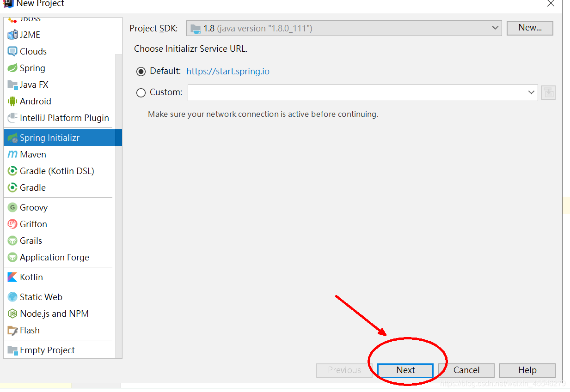Close the New Project dialog
The width and height of the screenshot is (570, 392).
point(551,4)
